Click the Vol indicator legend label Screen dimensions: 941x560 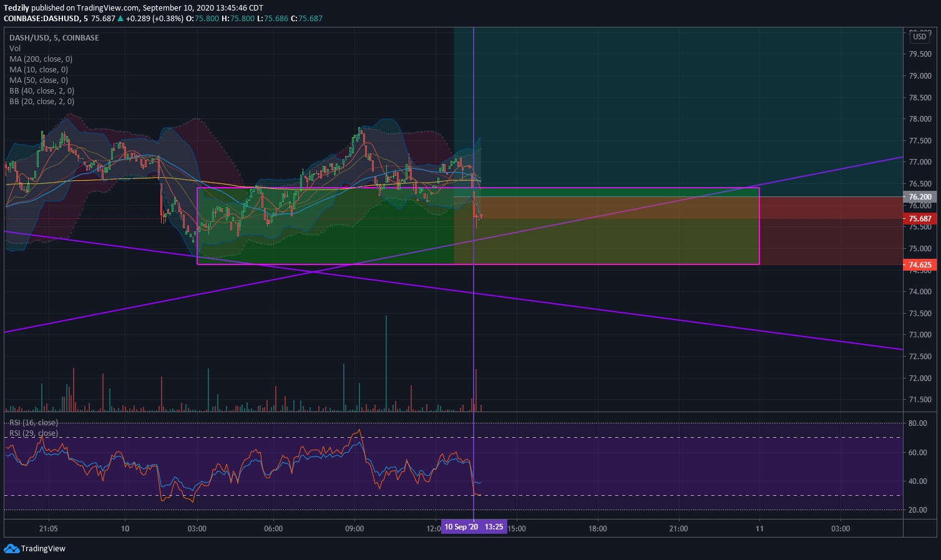(15, 49)
